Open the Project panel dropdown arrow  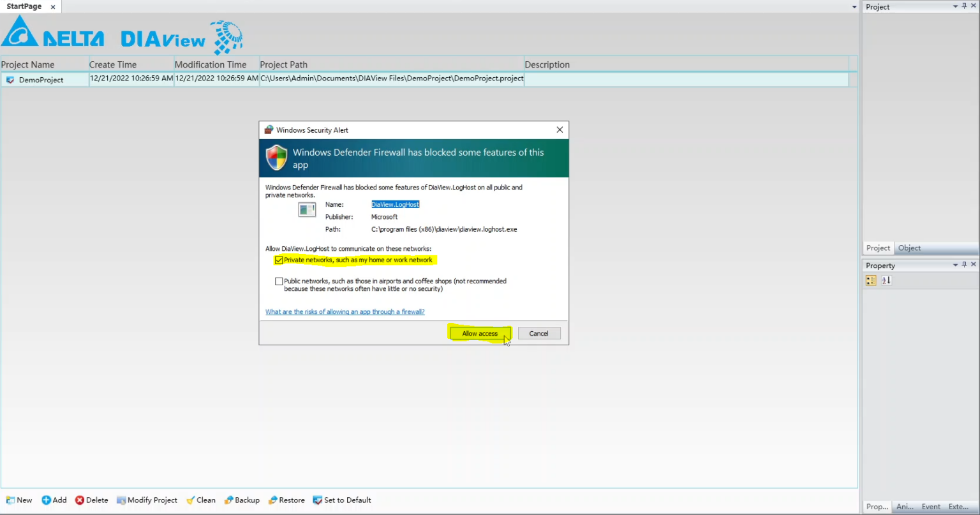pyautogui.click(x=955, y=6)
